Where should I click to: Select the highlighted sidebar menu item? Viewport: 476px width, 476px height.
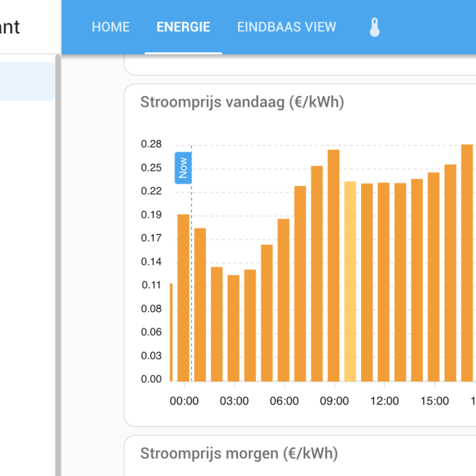click(x=27, y=82)
